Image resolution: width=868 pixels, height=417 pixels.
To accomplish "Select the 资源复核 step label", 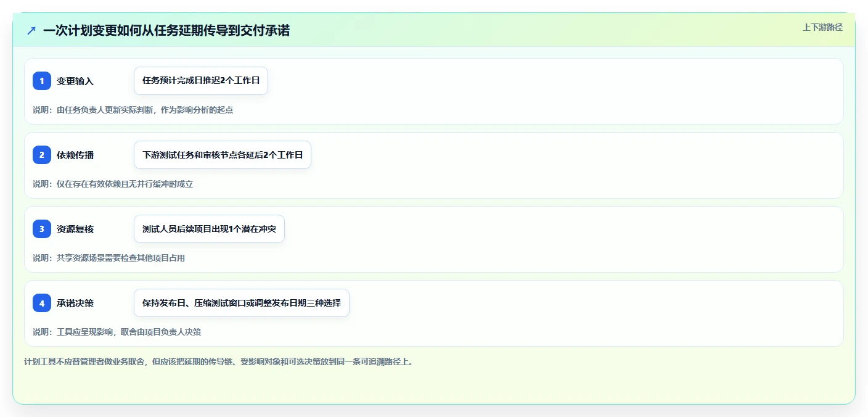I will point(75,229).
